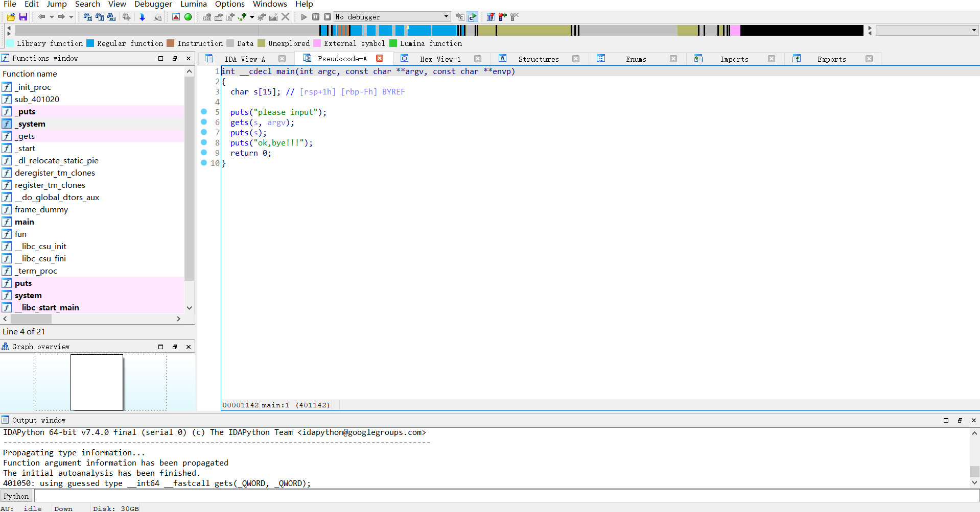Click the first binoculars search icon
The height and width of the screenshot is (512, 980).
click(x=87, y=17)
